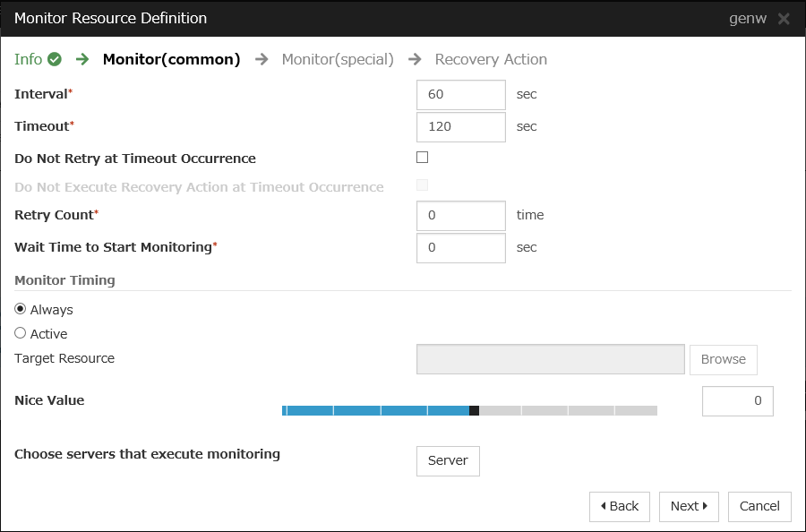Edit the Wait Time to Start Monitoring field
This screenshot has height=532, width=806.
(461, 247)
